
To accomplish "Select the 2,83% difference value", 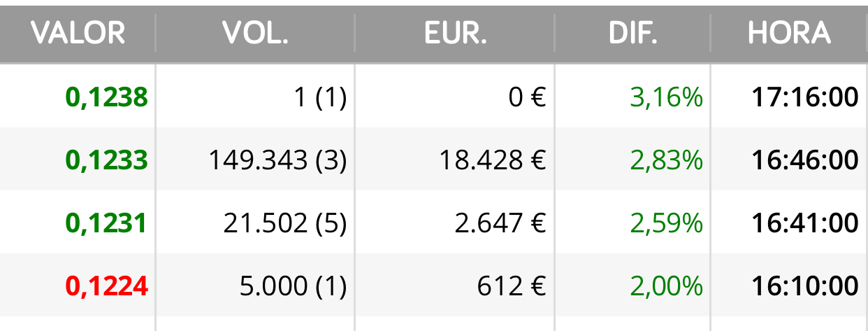I will 666,160.
